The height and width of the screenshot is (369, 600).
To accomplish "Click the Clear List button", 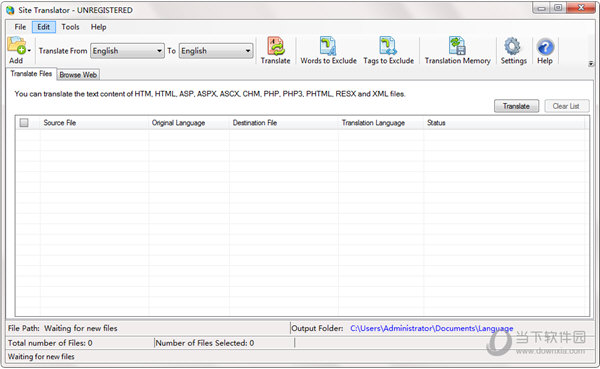I will (x=566, y=106).
